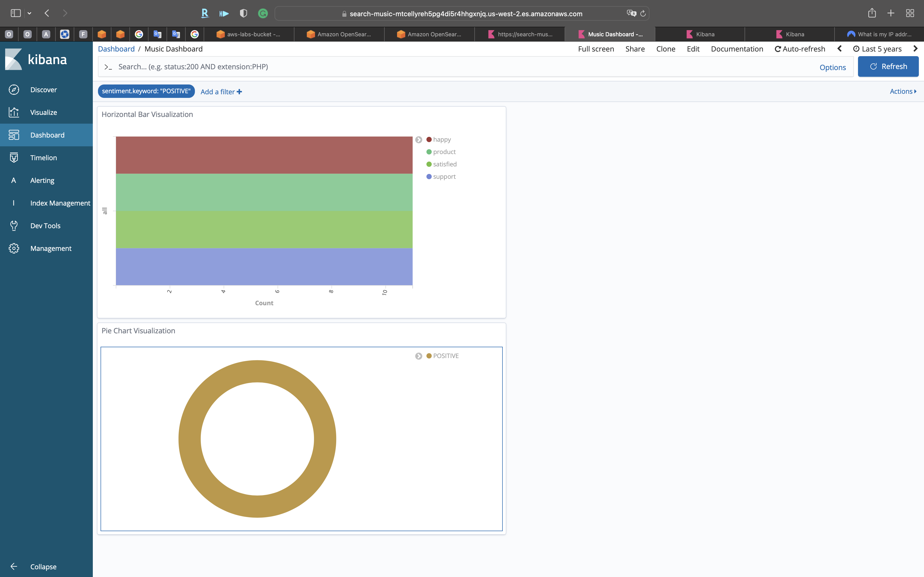The height and width of the screenshot is (577, 924).
Task: Toggle the pie chart legend arrow
Action: (x=418, y=356)
